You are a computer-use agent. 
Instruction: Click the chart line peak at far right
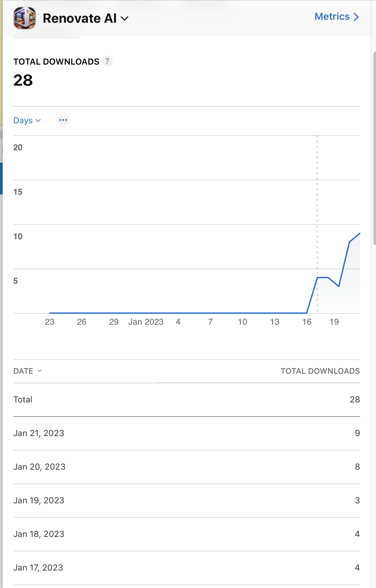tap(359, 234)
